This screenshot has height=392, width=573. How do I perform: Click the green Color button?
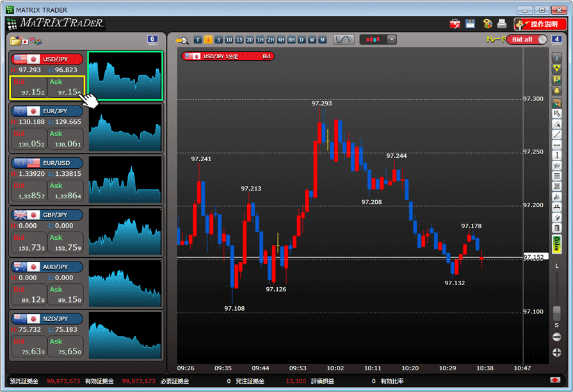point(556,244)
